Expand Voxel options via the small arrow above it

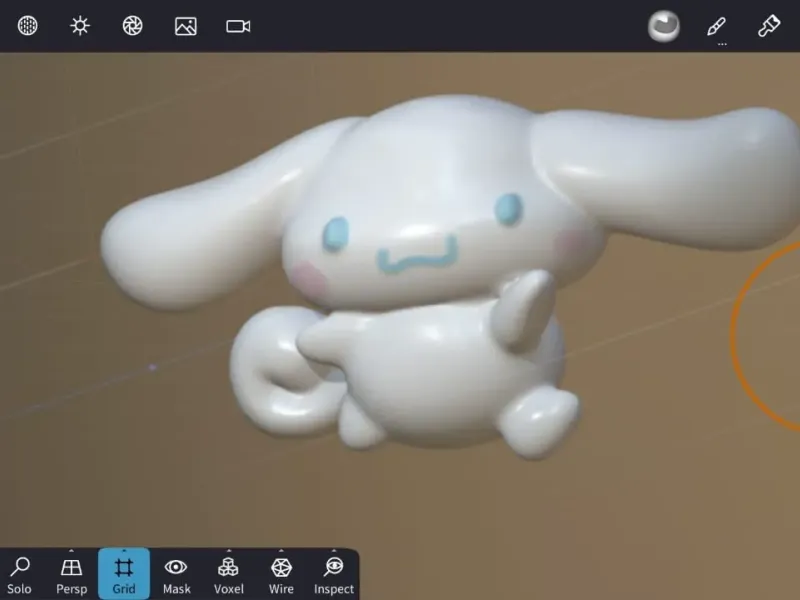229,551
